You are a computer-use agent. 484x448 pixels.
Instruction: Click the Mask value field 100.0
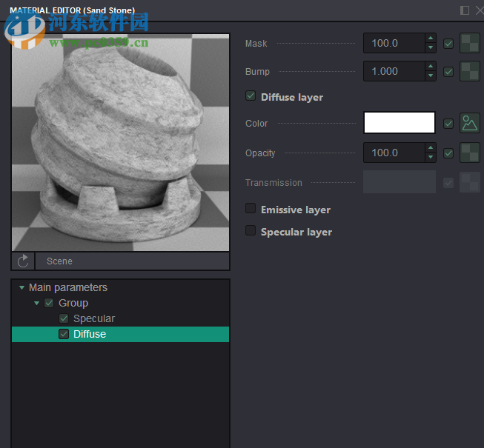(394, 43)
